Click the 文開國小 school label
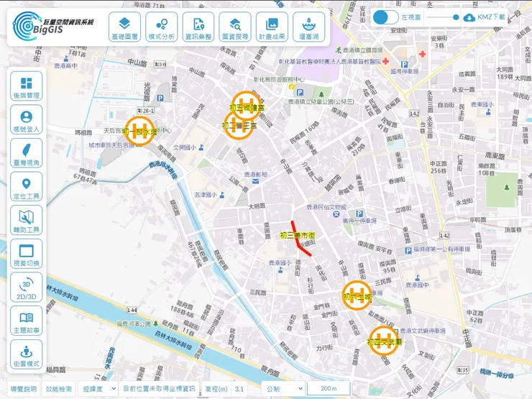Image resolution: width=532 pixels, height=399 pixels. click(x=185, y=147)
